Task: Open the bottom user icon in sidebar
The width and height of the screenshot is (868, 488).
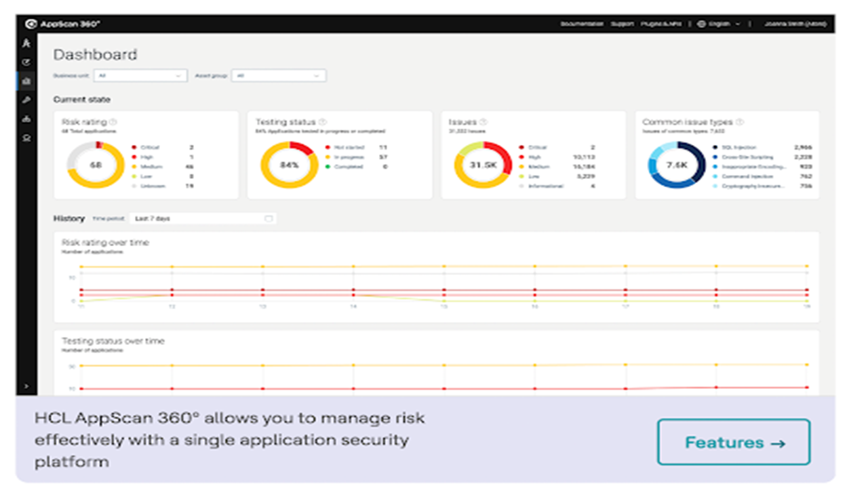Action: 26,138
